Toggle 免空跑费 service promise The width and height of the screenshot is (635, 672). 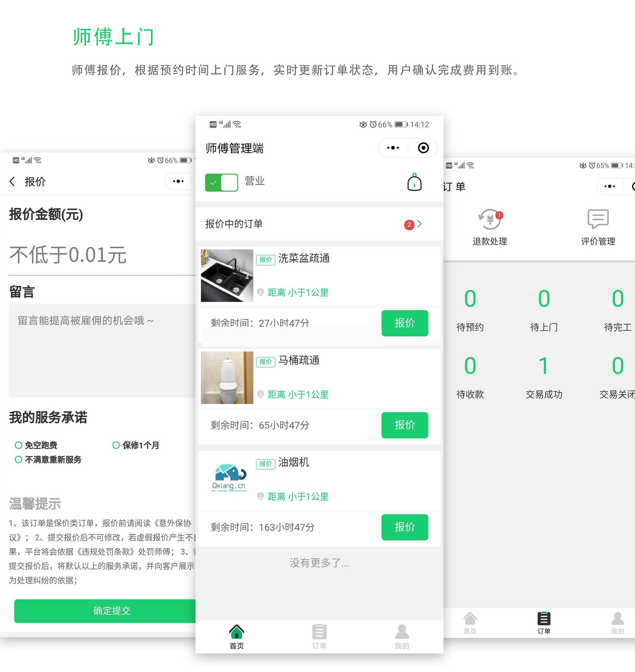coord(36,445)
